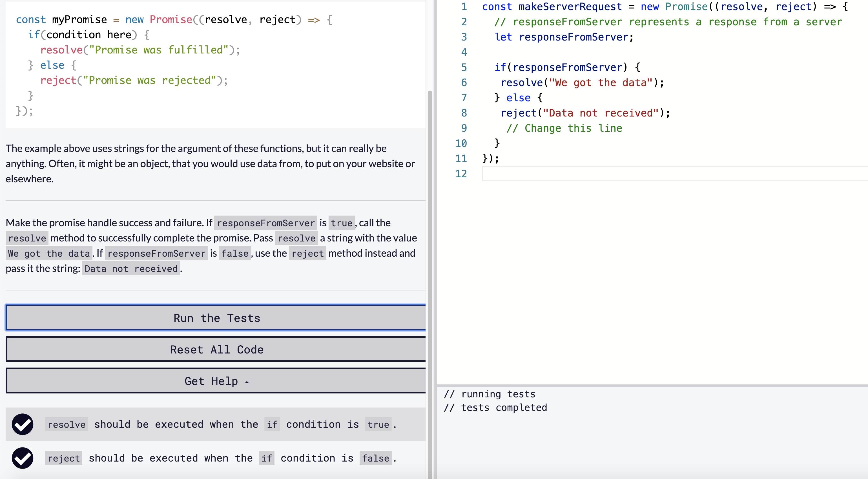The height and width of the screenshot is (479, 868).
Task: Click the else keyword on editor line 7
Action: [x=518, y=98]
